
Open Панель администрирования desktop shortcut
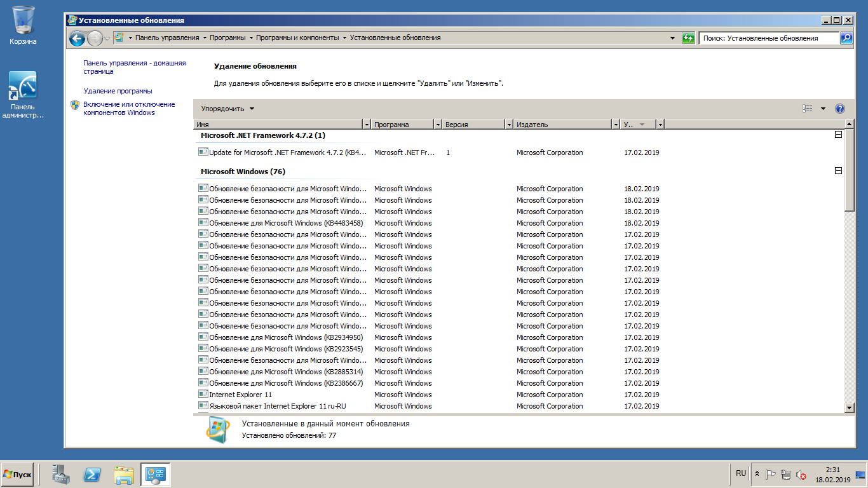point(23,95)
